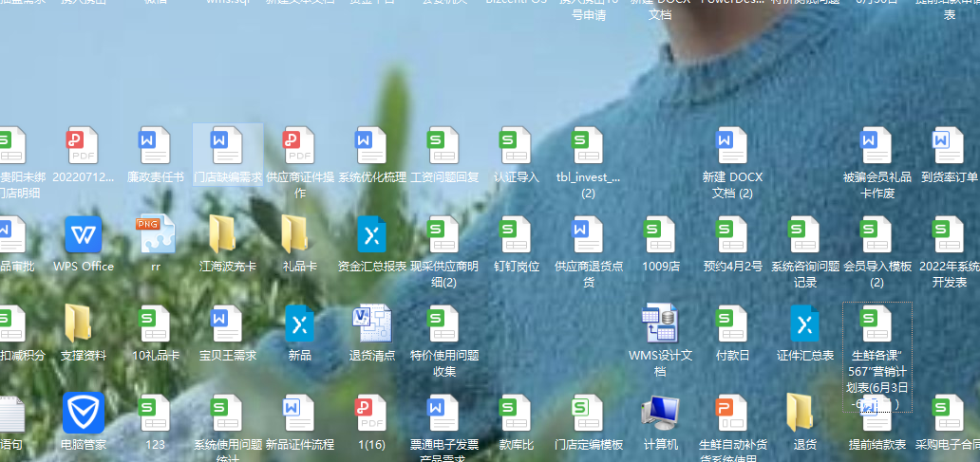Select the 退货 folder icon
Image resolution: width=980 pixels, height=462 pixels.
click(804, 413)
